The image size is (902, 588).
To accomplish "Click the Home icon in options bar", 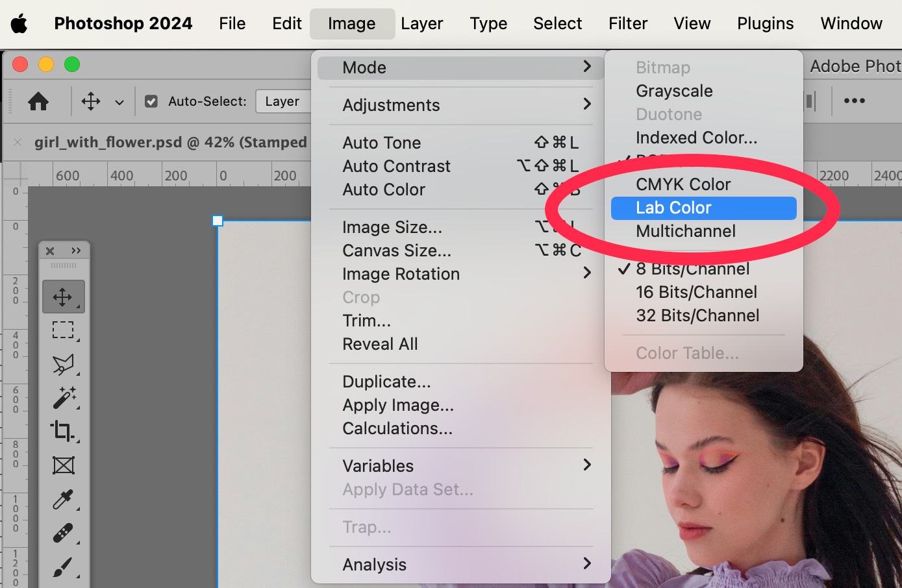I will click(38, 101).
